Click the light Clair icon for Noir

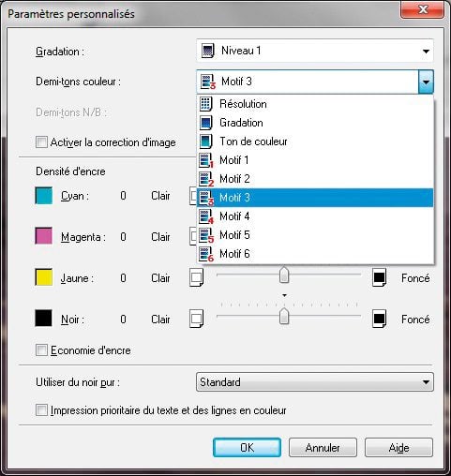pyautogui.click(x=196, y=319)
